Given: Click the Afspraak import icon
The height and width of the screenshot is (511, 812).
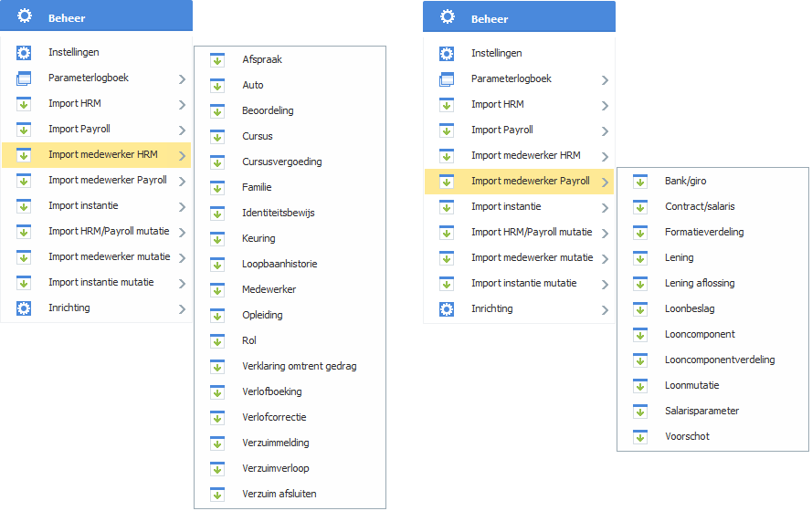Looking at the screenshot, I should (x=217, y=60).
